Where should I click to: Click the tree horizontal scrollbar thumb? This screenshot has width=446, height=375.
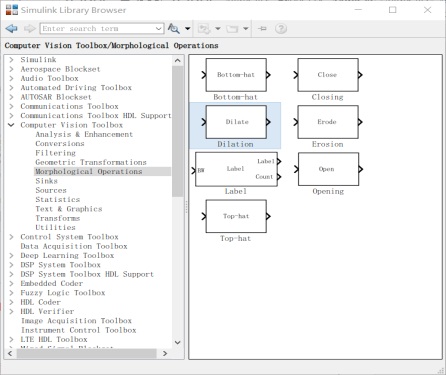point(87,353)
